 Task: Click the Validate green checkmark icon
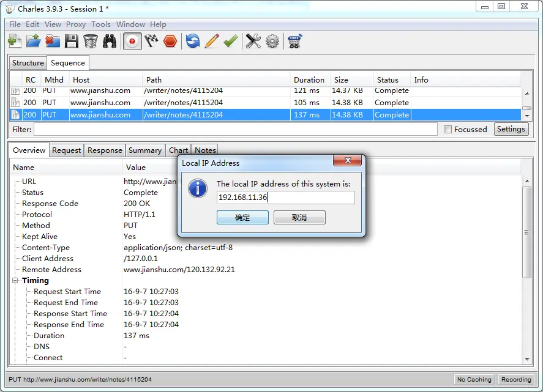tap(230, 41)
